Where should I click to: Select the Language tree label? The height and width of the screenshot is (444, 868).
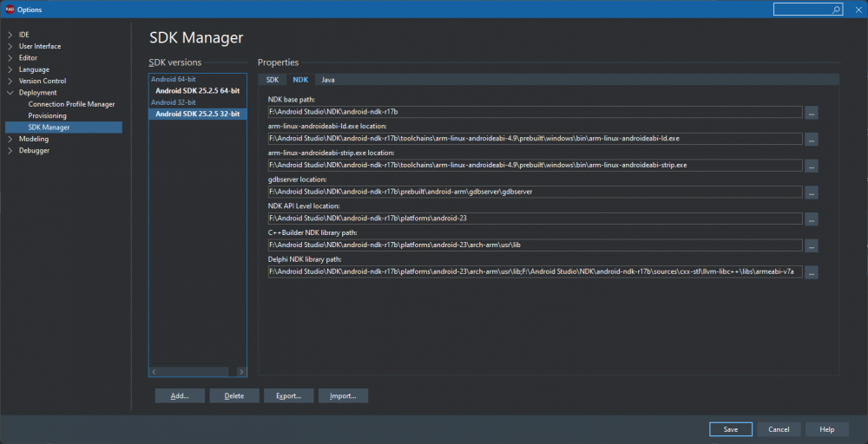[x=34, y=69]
